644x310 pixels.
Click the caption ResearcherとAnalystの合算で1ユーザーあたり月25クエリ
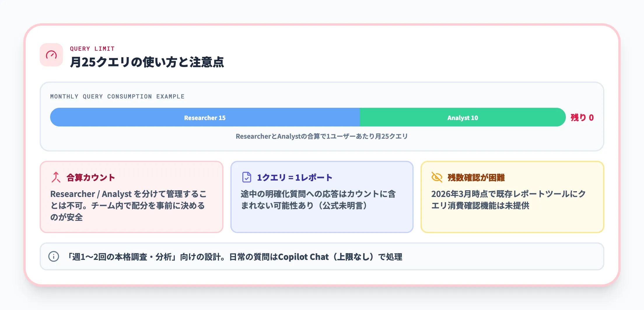322,136
